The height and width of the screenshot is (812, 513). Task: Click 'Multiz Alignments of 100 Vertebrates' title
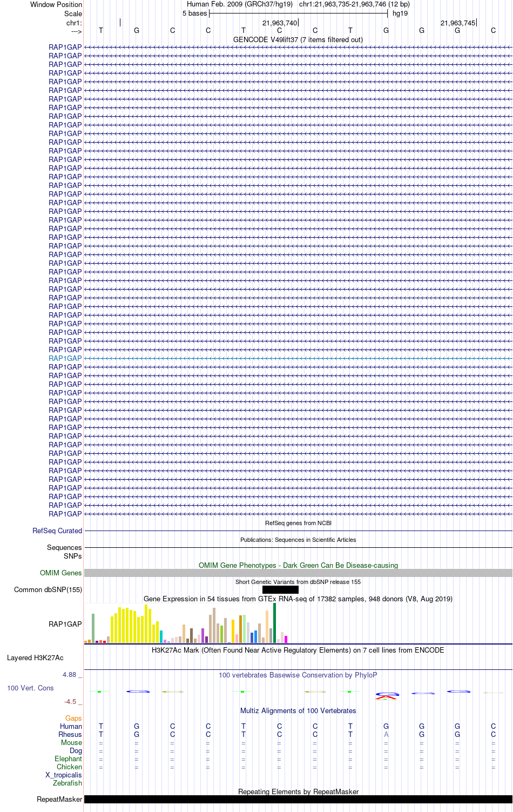tap(298, 710)
